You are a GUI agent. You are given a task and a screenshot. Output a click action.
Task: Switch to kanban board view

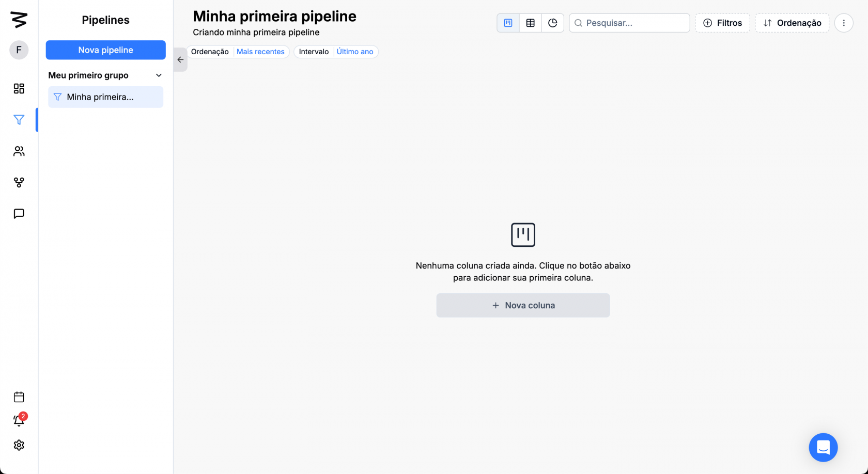(508, 23)
